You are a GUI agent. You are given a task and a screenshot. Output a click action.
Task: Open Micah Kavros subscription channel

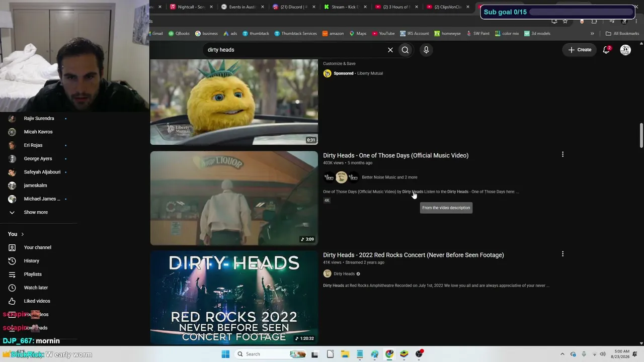(39, 132)
